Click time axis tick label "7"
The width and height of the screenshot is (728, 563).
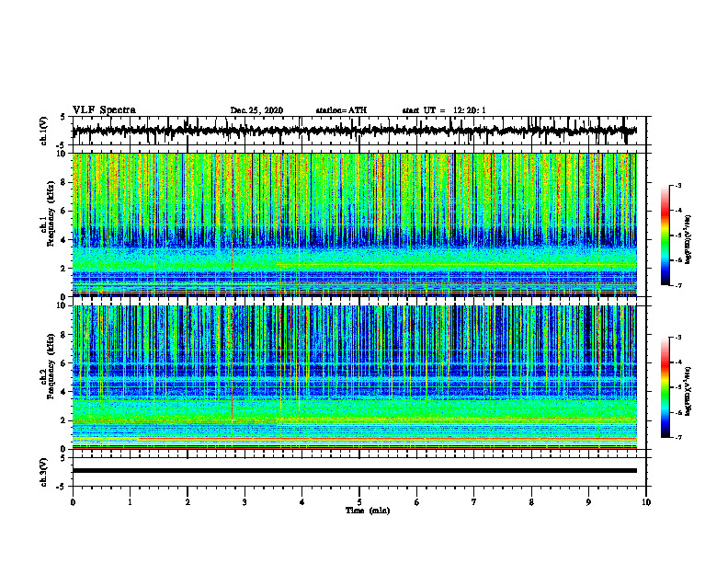coord(474,502)
